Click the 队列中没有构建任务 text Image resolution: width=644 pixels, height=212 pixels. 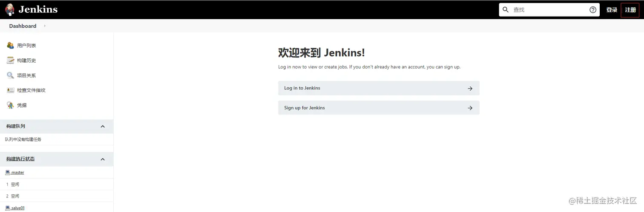23,139
